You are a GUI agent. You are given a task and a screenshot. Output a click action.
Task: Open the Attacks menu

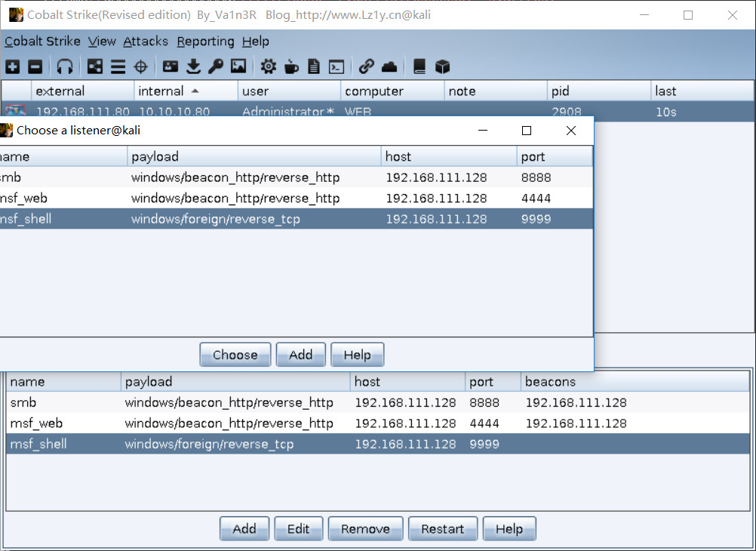coord(146,42)
